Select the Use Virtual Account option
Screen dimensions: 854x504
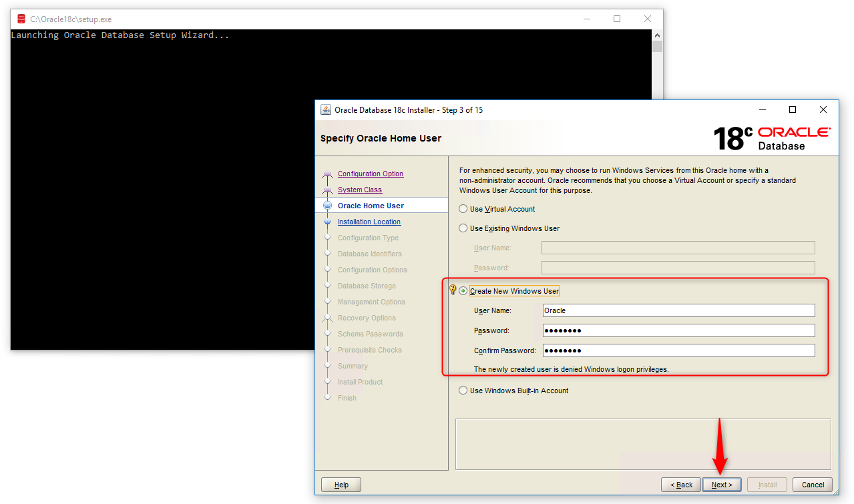pos(463,209)
